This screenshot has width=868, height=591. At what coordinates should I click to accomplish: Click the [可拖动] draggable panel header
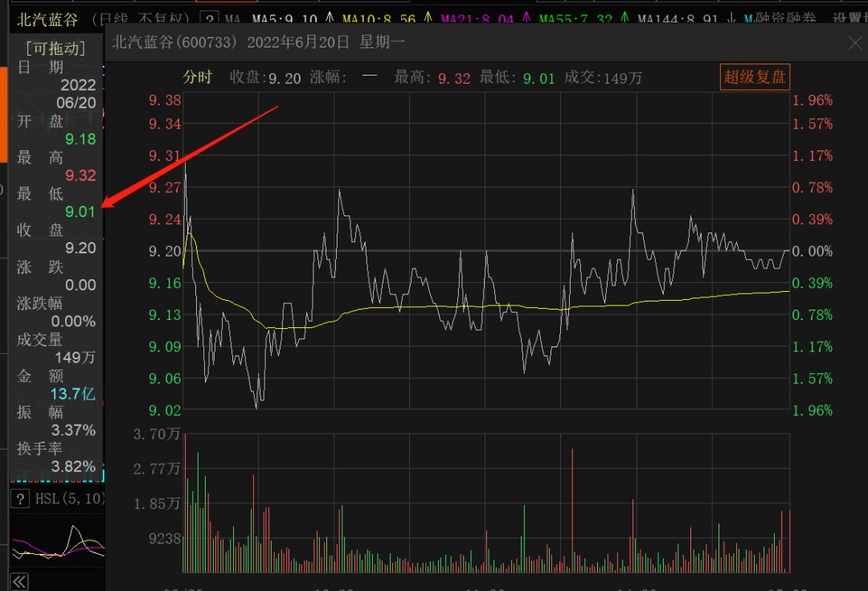(x=56, y=49)
